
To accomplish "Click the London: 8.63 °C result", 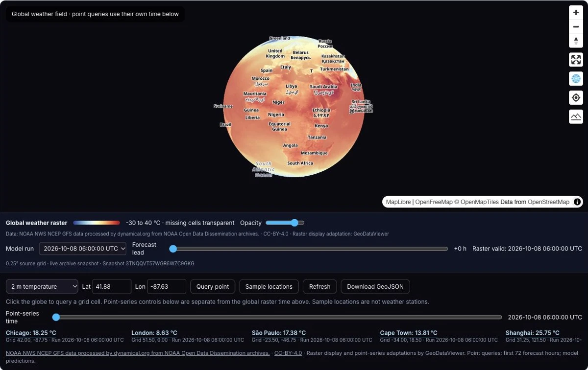I will (x=154, y=333).
